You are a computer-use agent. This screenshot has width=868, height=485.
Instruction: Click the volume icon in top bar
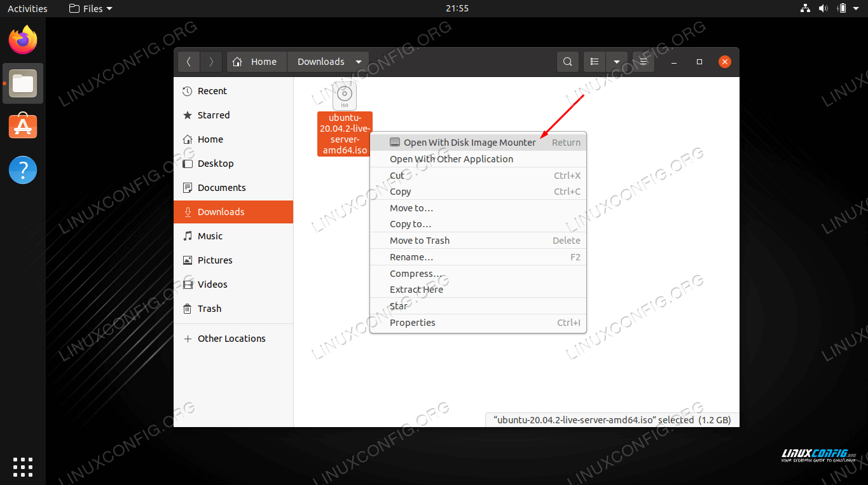click(823, 8)
